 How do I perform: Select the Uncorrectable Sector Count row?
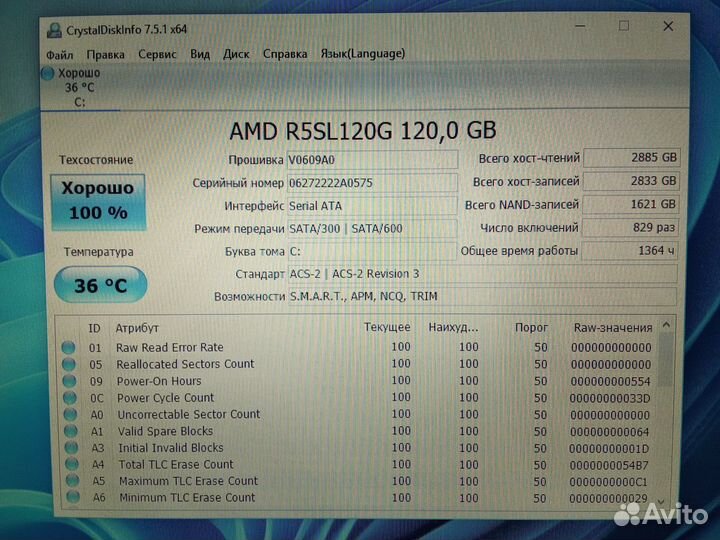coord(357,415)
